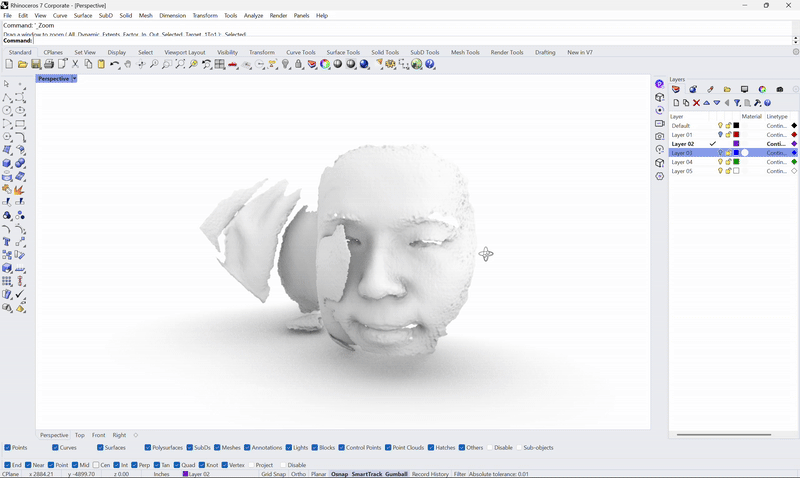Open the Analyze menu

(253, 16)
